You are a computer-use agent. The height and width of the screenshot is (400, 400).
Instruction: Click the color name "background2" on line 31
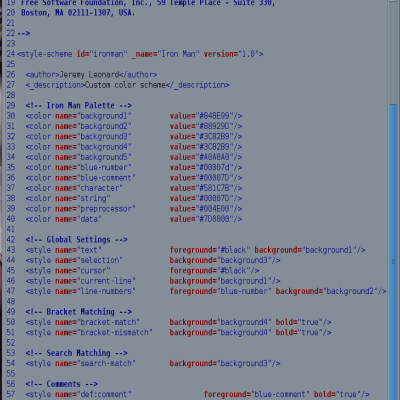(x=93, y=126)
